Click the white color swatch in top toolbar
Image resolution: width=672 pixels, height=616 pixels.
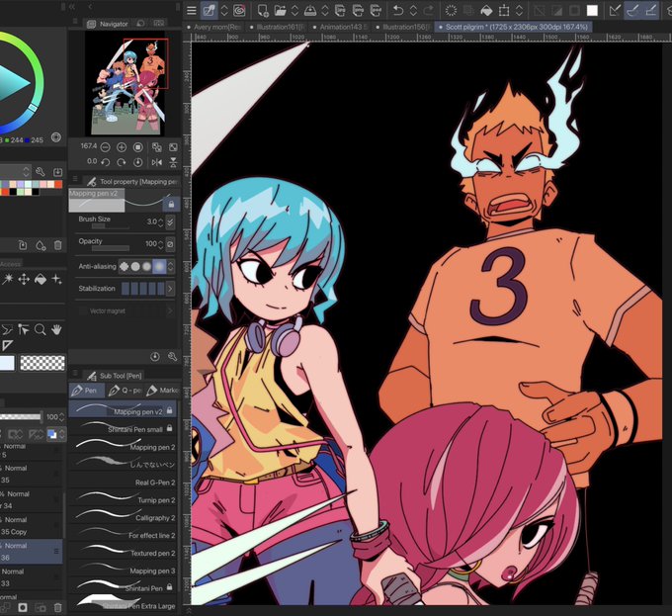pos(592,10)
